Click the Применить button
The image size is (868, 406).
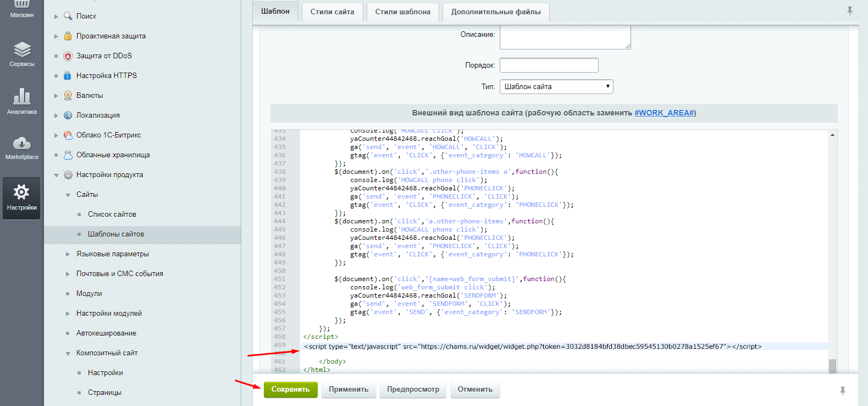[349, 389]
